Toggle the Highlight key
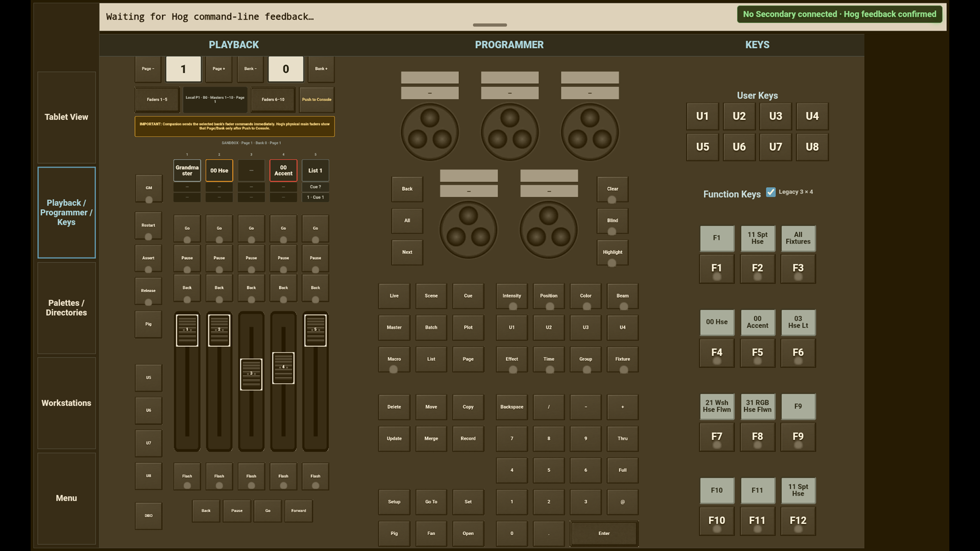The height and width of the screenshot is (551, 980). click(x=612, y=253)
